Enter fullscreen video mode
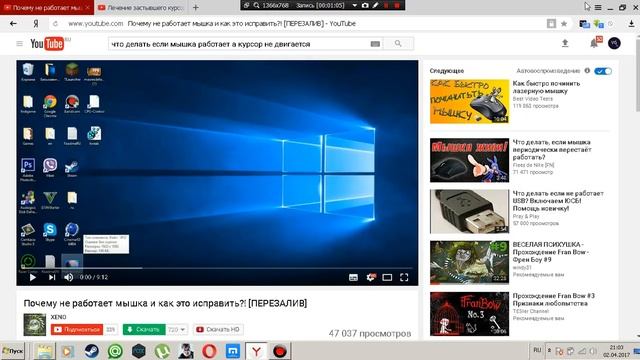 [x=404, y=278]
